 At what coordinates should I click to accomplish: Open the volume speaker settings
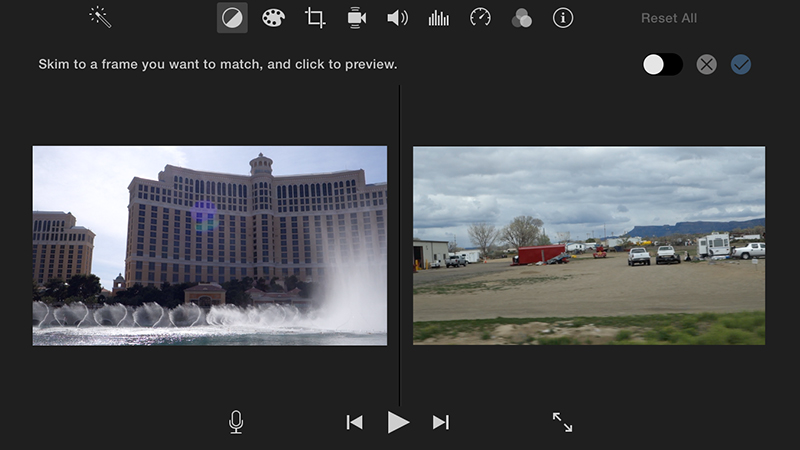(x=397, y=18)
